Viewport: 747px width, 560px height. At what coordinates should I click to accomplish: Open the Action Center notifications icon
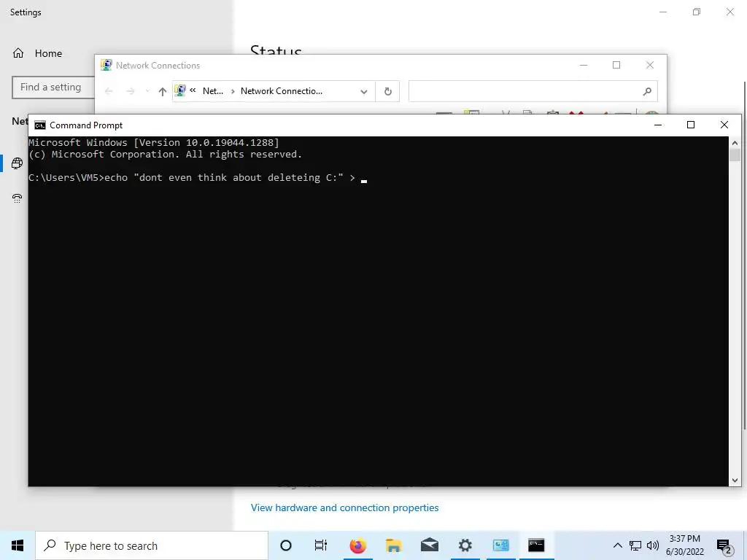click(724, 545)
